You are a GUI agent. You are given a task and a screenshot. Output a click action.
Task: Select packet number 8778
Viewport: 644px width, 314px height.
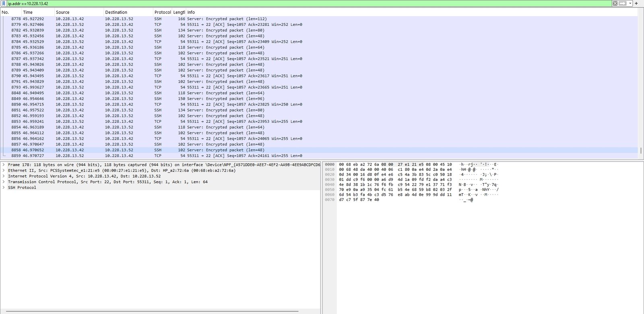coord(319,19)
